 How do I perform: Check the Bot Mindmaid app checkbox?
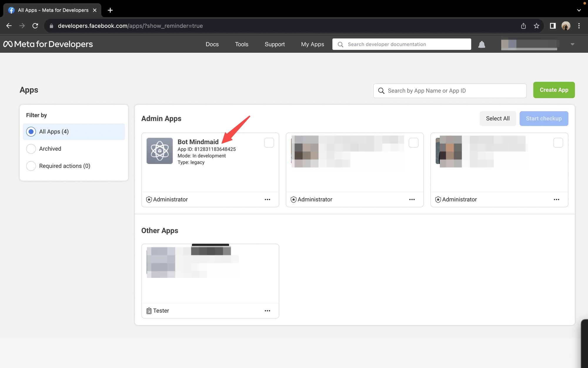[269, 143]
